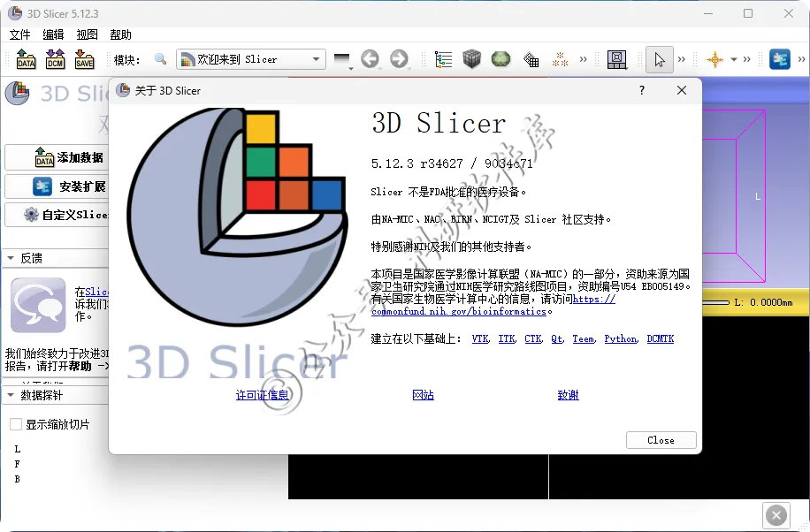The height and width of the screenshot is (532, 810).
Task: Click the load DATA toolbar icon
Action: [26, 59]
